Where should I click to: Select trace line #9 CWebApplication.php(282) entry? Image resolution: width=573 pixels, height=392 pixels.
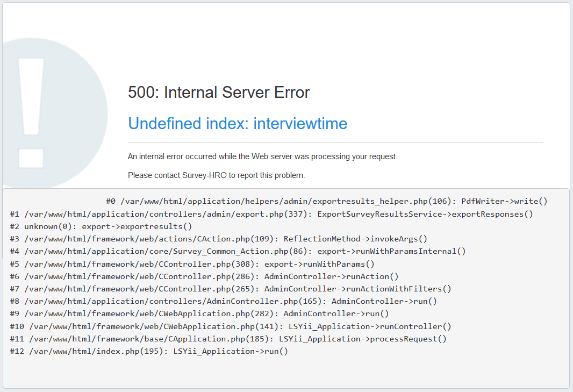(x=199, y=313)
